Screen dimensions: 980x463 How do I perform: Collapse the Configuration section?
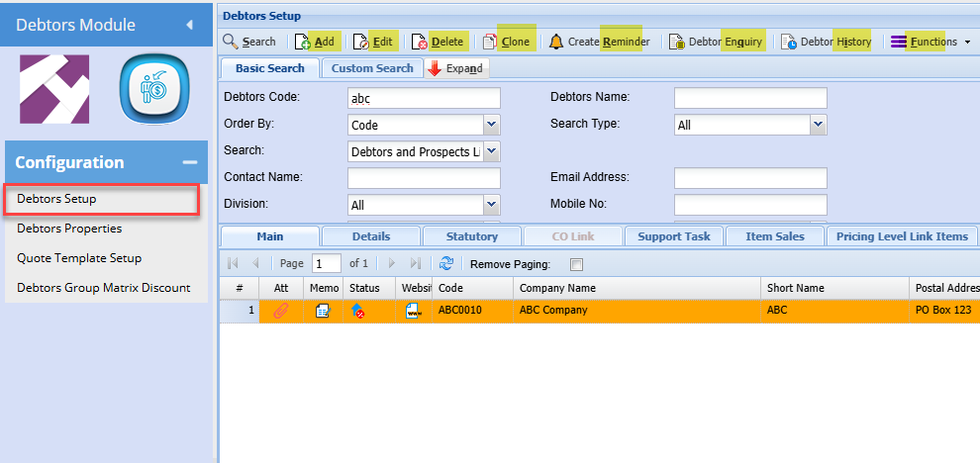point(190,163)
